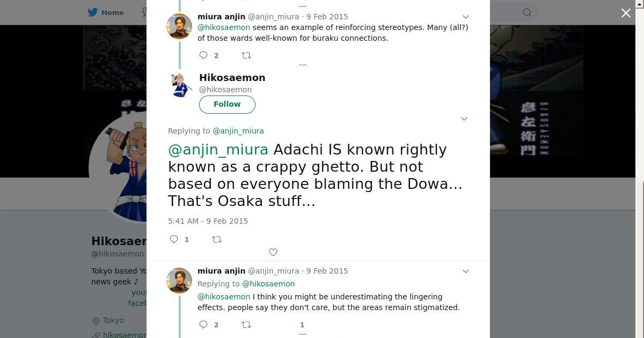Image resolution: width=644 pixels, height=338 pixels.
Task: Close the tweet overlay with X
Action: (x=626, y=13)
